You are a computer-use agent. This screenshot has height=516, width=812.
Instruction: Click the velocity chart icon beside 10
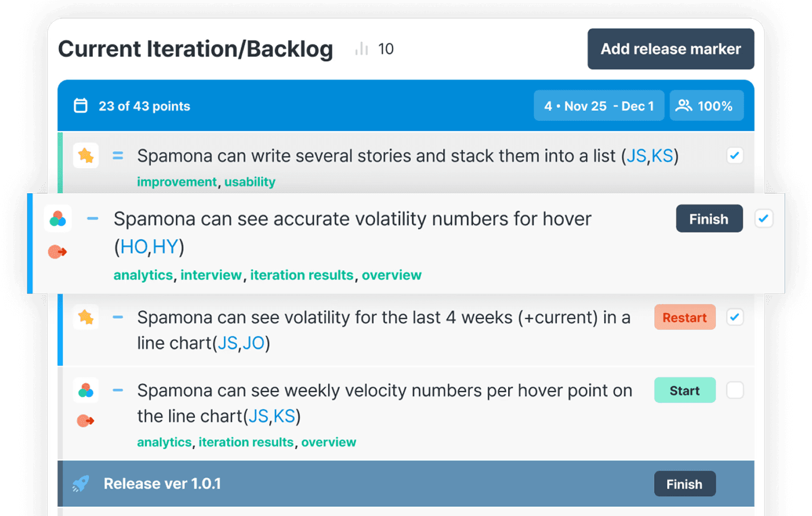pos(362,49)
